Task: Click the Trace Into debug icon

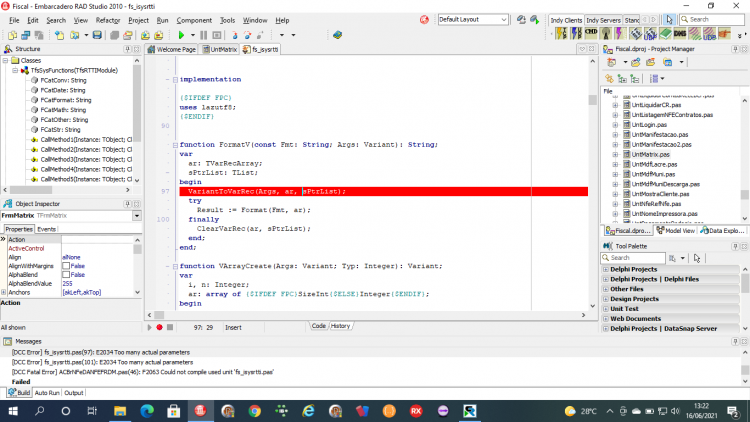Action: pyautogui.click(x=234, y=35)
